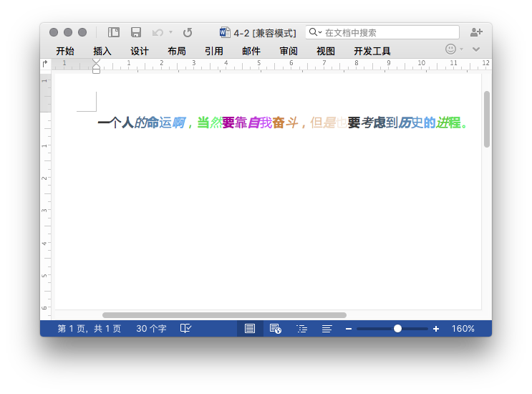Switch to the 布局 tab
This screenshot has height=394, width=532.
coord(177,52)
